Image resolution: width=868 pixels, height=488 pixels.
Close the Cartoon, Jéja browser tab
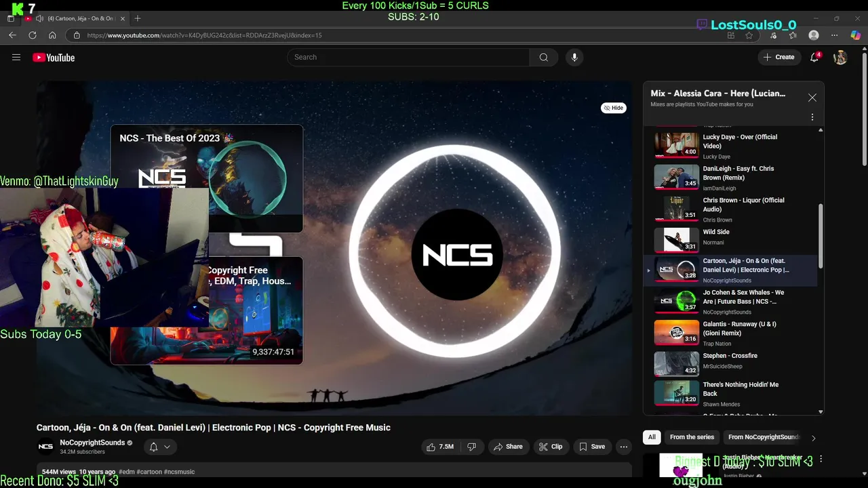123,18
